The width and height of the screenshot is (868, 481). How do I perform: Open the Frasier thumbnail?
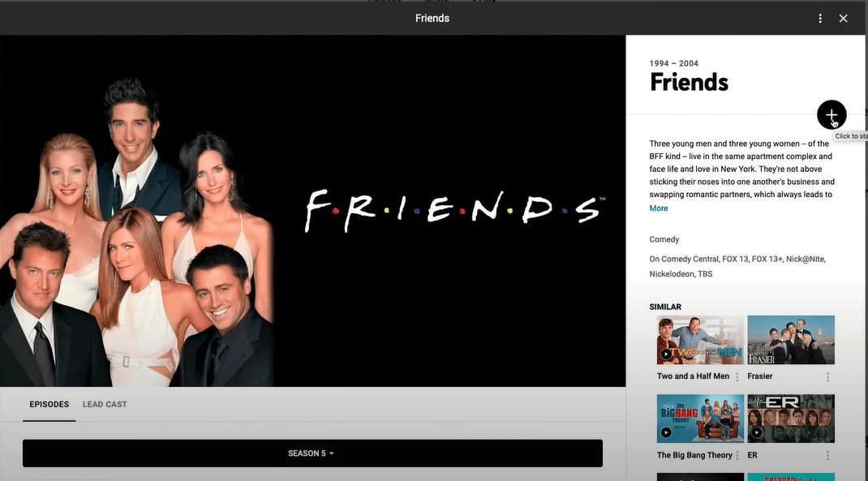[791, 340]
